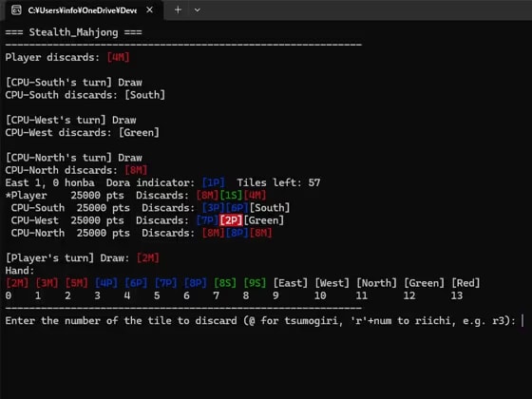This screenshot has height=399, width=532.
Task: Click the [Red] dragon tile in hand
Action: tap(465, 283)
